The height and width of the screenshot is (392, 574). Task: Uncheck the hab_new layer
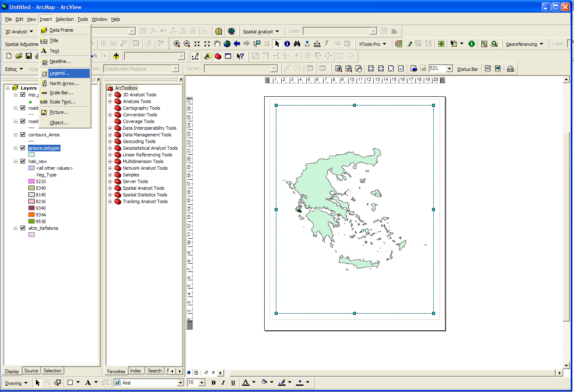(x=23, y=161)
